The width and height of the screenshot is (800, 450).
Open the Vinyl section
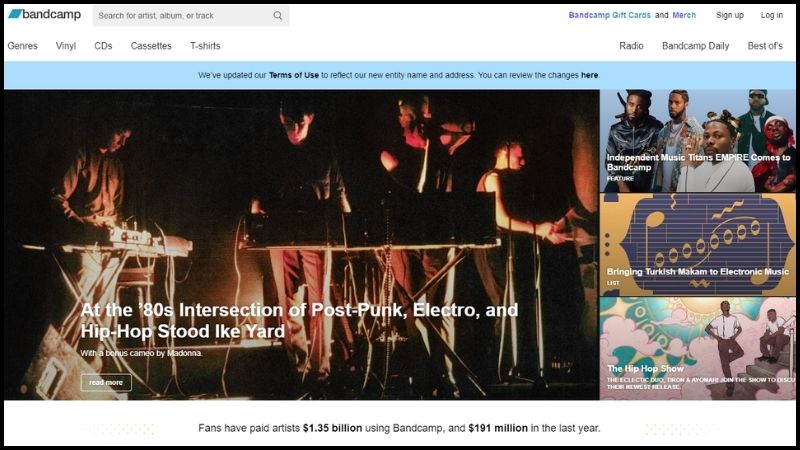[66, 46]
